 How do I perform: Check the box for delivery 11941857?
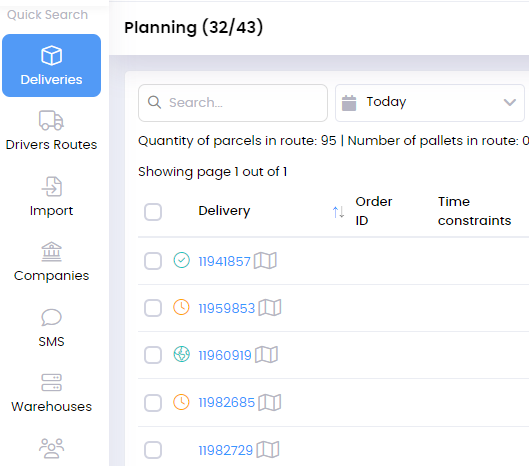[153, 261]
